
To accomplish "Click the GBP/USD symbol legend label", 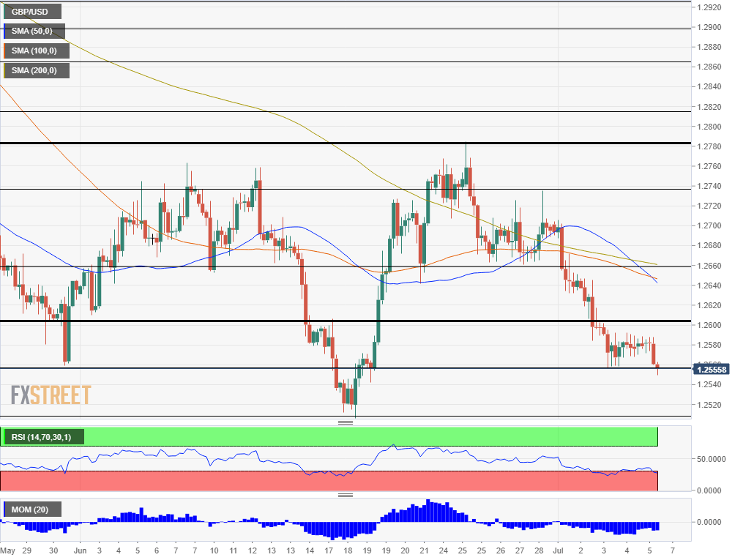I will tap(31, 12).
